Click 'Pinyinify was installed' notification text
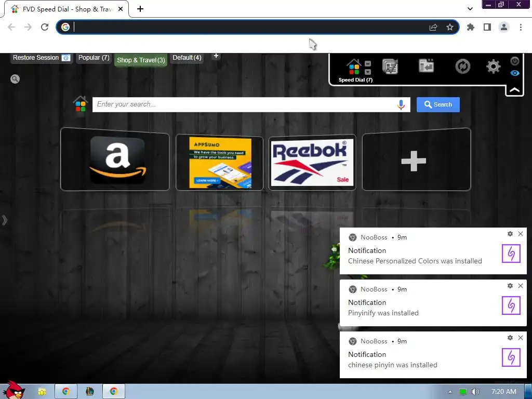The height and width of the screenshot is (399, 532). (383, 313)
